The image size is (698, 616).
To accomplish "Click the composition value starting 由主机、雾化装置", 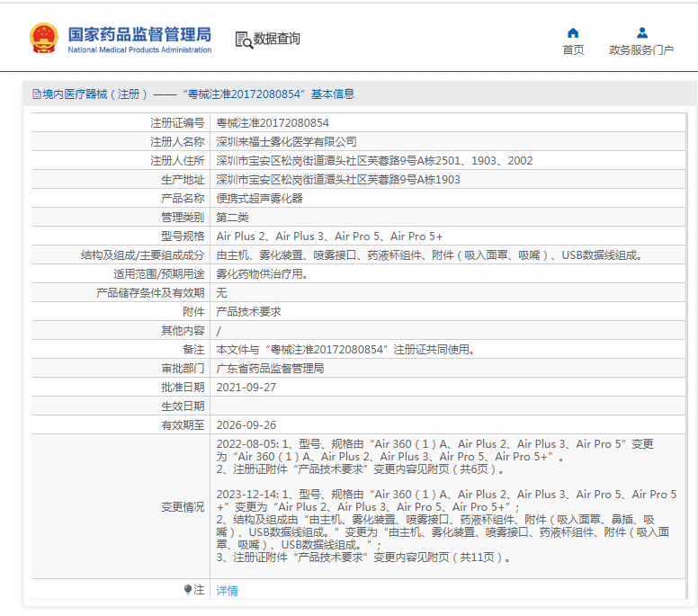I will (429, 255).
